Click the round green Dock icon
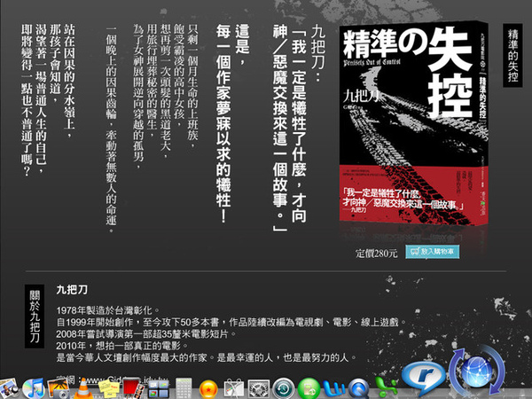Image resolution: width=532 pixels, height=399 pixels. (x=309, y=388)
